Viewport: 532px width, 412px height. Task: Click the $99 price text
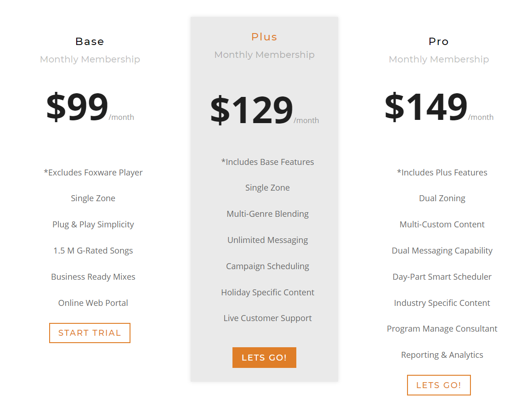click(x=77, y=107)
